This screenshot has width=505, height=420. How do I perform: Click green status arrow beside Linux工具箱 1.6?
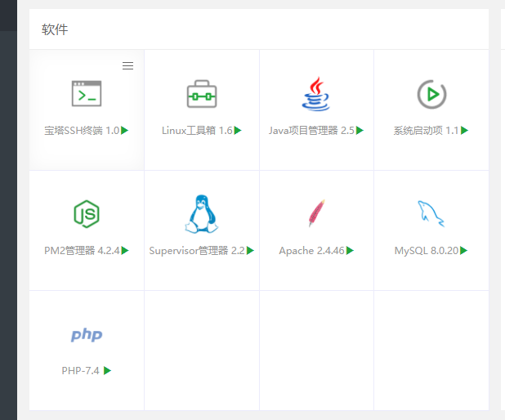[x=238, y=131]
